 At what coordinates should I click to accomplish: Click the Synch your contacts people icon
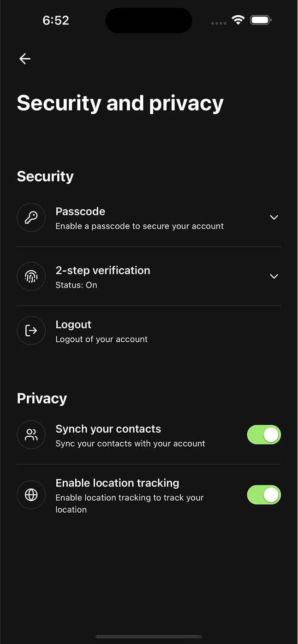point(31,434)
